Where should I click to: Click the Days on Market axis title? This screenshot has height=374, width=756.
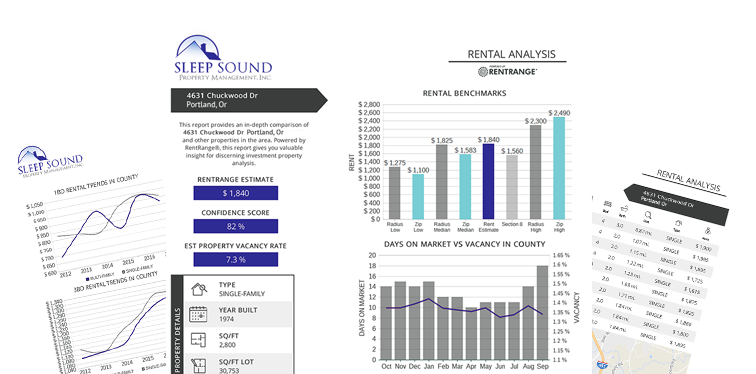pyautogui.click(x=362, y=307)
